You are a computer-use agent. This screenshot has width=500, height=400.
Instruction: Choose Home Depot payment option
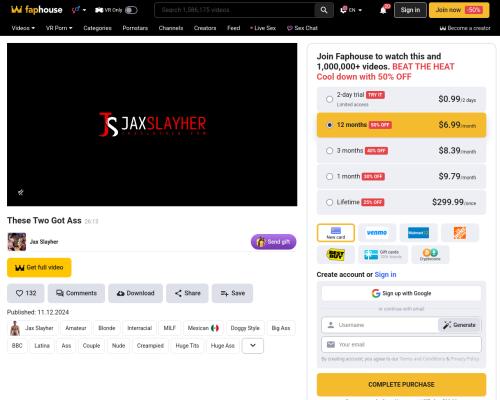coord(460,233)
